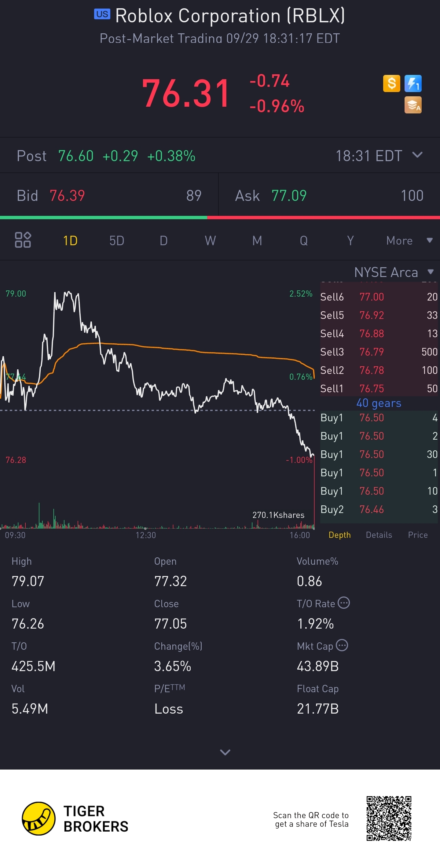Select the Details tab
This screenshot has width=440, height=868.
click(379, 535)
